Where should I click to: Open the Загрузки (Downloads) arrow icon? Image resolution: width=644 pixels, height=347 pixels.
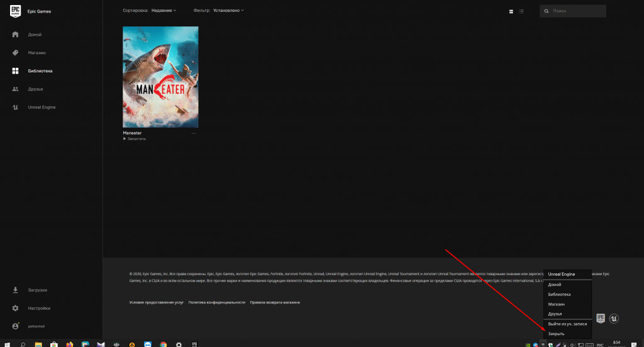click(15, 290)
